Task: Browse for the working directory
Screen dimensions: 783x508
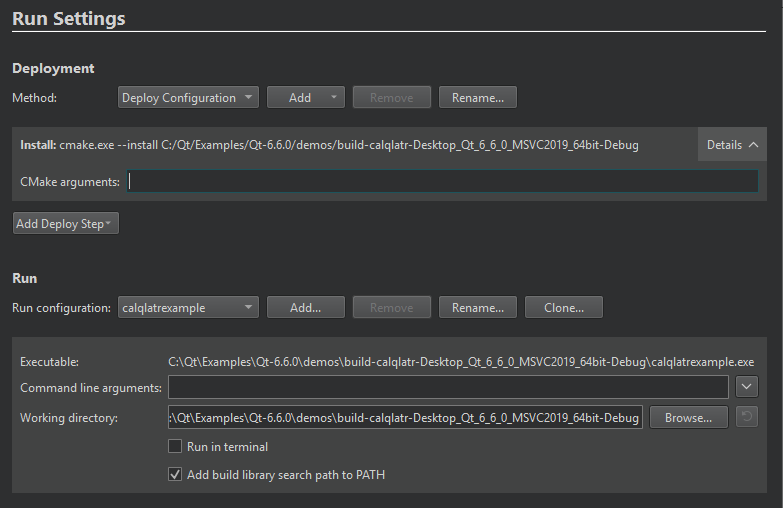Action: coord(688,417)
